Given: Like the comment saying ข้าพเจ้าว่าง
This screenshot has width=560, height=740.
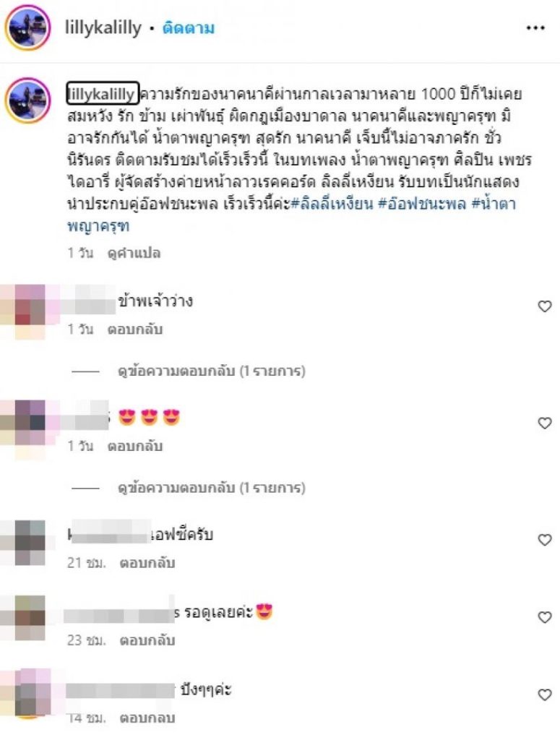Looking at the screenshot, I should (x=545, y=306).
